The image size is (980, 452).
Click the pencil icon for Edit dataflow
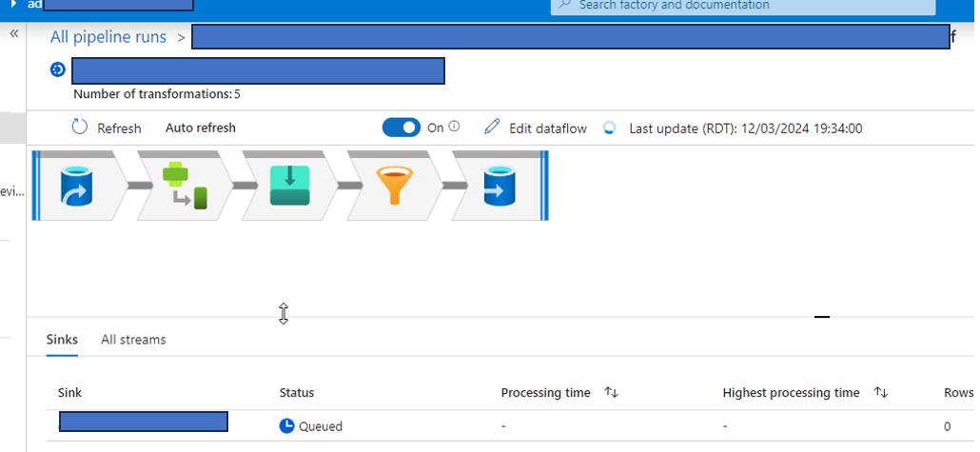[492, 128]
